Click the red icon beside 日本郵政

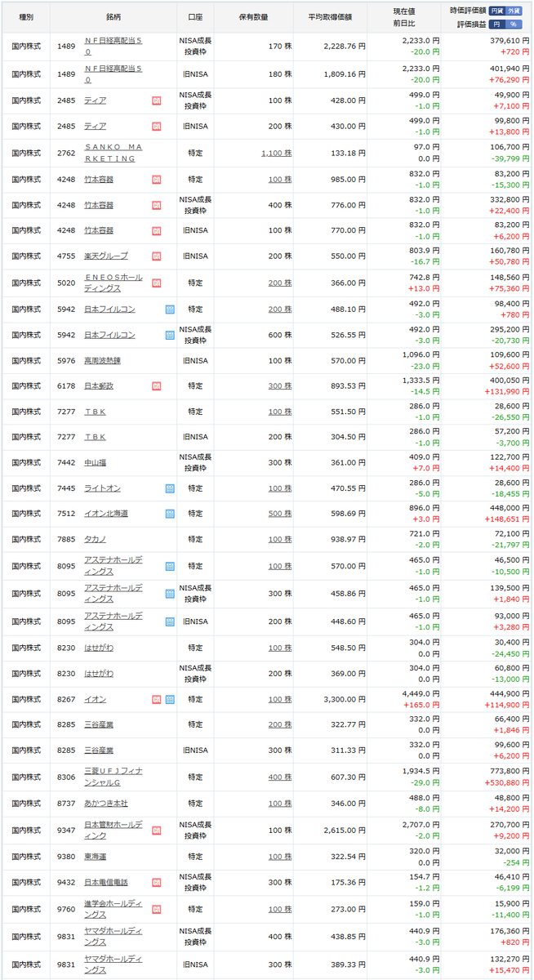click(156, 385)
